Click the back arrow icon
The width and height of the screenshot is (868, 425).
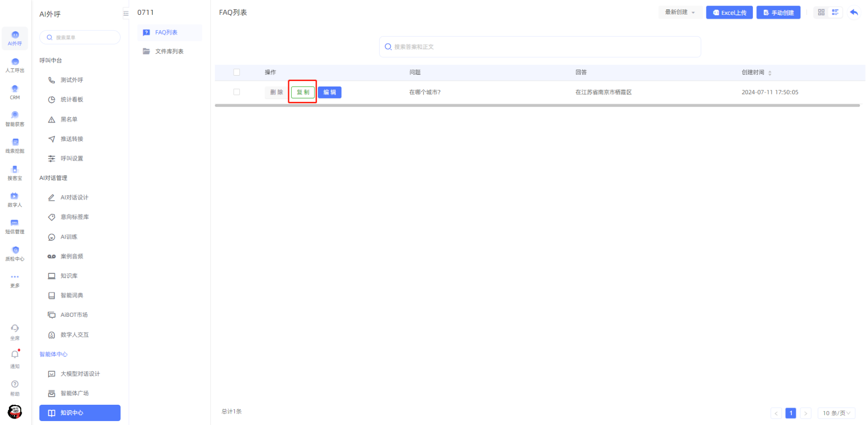click(x=854, y=12)
